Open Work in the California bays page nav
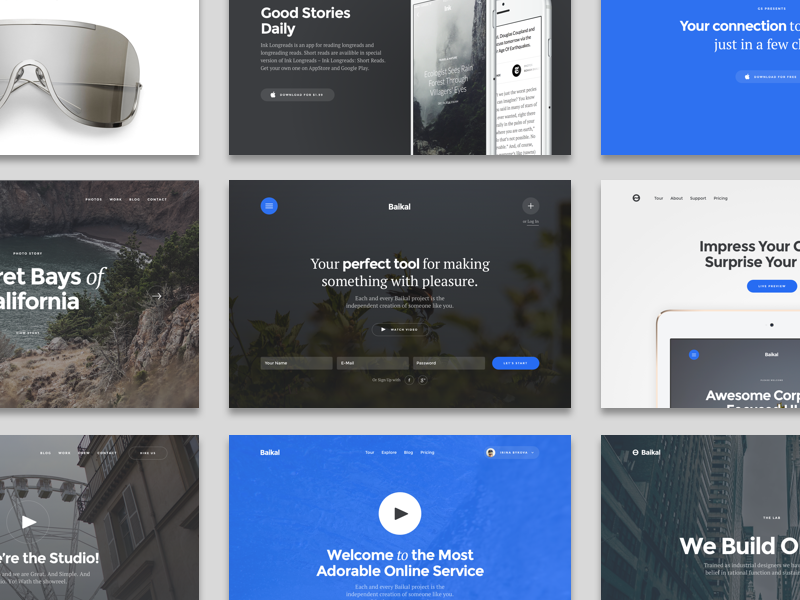This screenshot has height=600, width=800. pos(115,199)
